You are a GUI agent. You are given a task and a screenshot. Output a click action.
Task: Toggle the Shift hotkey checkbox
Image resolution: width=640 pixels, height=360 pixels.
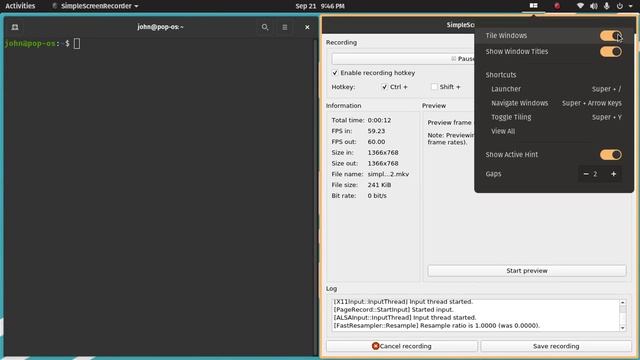(x=434, y=87)
